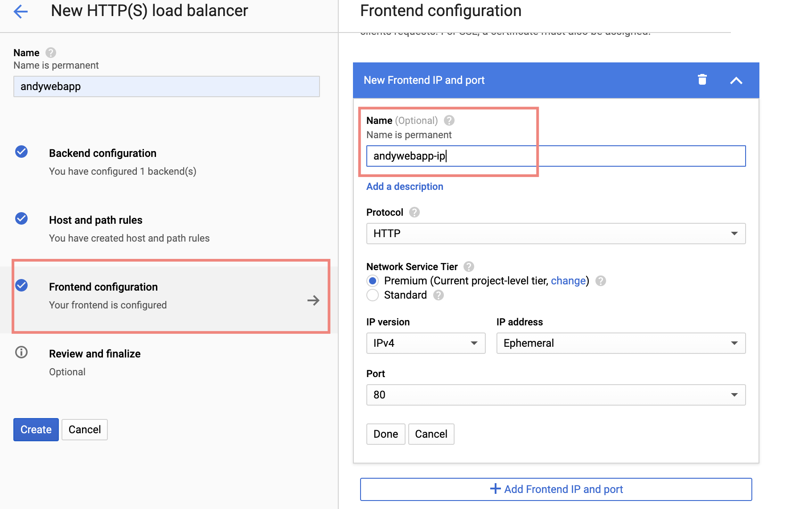This screenshot has height=509, width=812.
Task: Click help icon after Premium tier change link
Action: (x=601, y=281)
